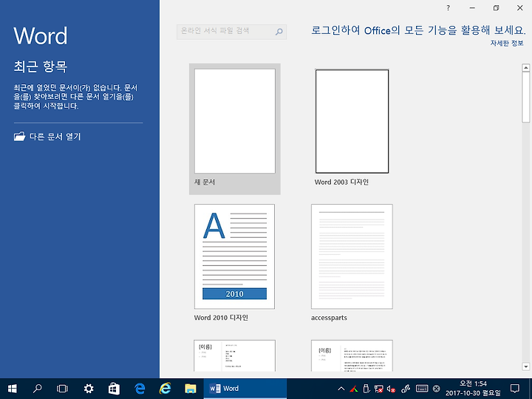Click the login prompt 로그인하여 Office의 모든 기능을 활용해 보세요

point(418,30)
